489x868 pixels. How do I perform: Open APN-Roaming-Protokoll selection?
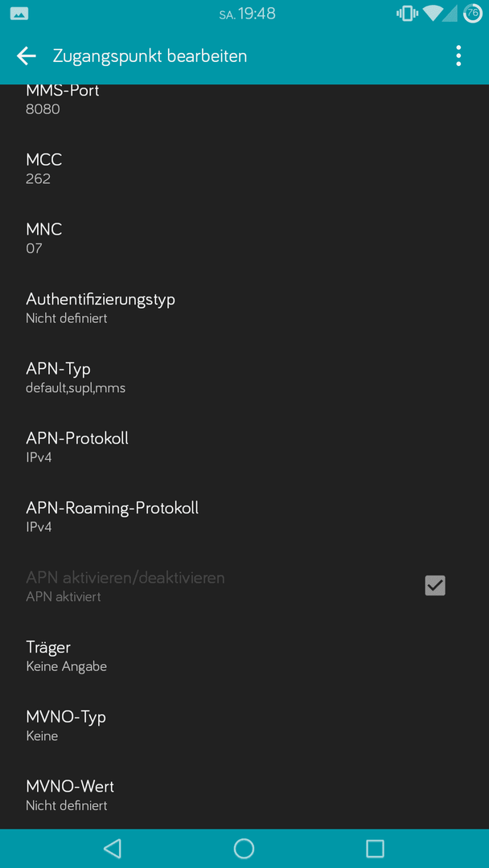[x=244, y=518]
